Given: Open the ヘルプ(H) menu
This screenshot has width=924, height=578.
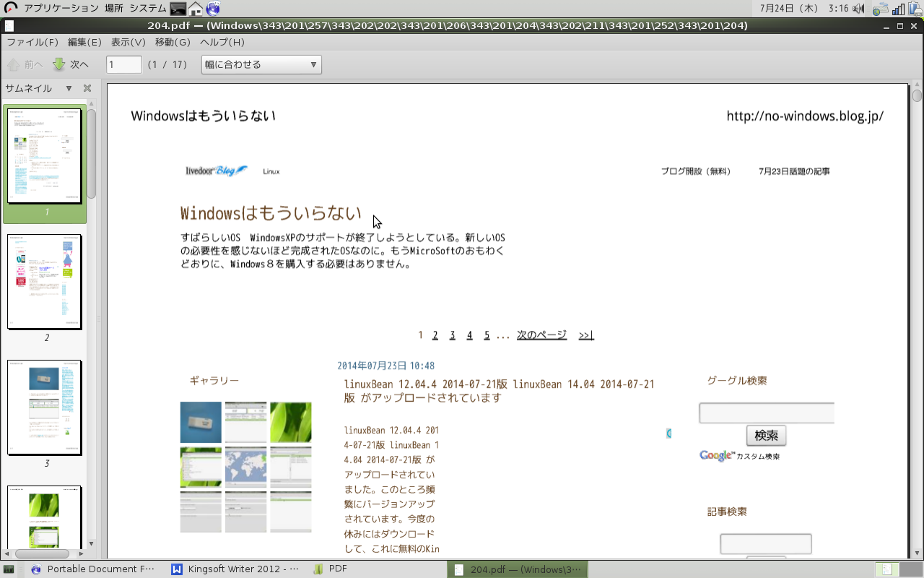Looking at the screenshot, I should [222, 42].
